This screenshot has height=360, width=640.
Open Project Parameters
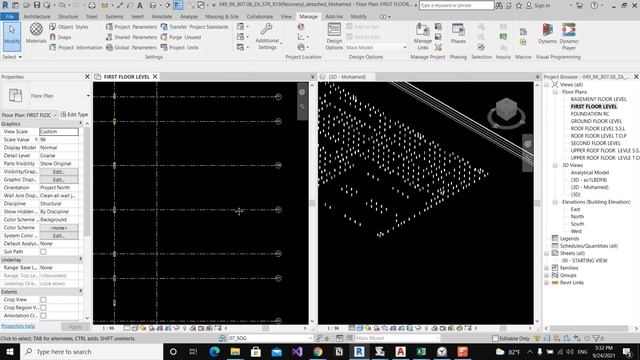(x=131, y=27)
